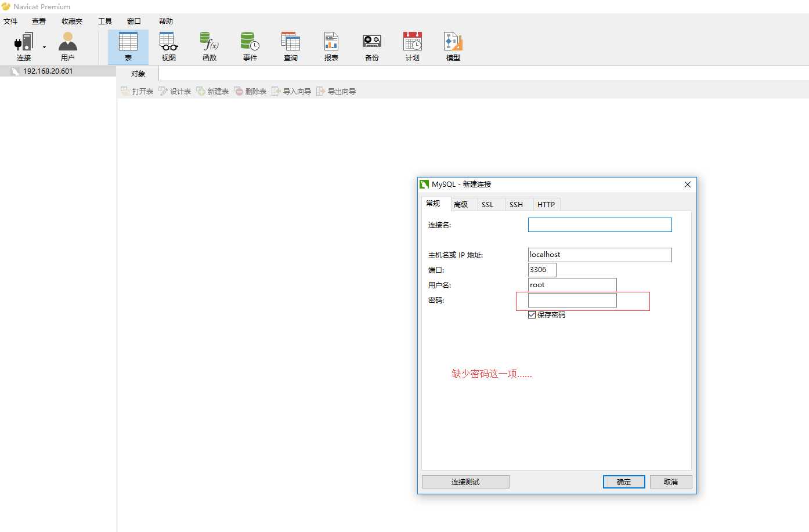This screenshot has width=809, height=532.
Task: Open the Report (报表) toolbar icon
Action: [331, 47]
